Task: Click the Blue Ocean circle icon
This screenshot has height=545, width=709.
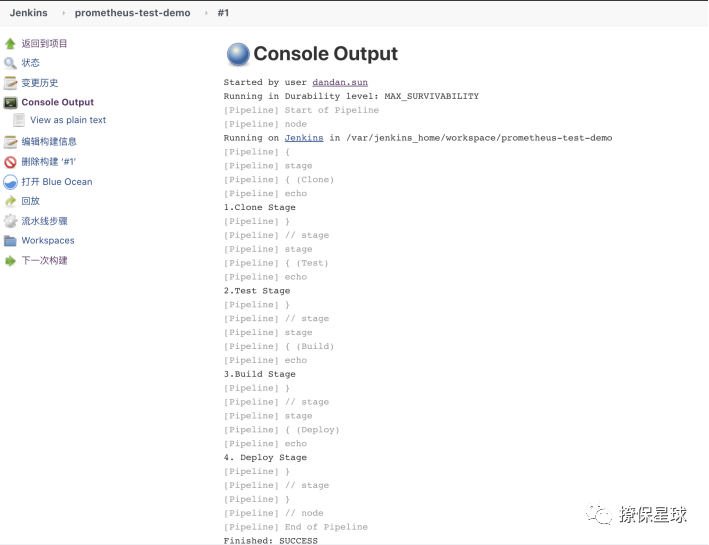Action: 10,182
